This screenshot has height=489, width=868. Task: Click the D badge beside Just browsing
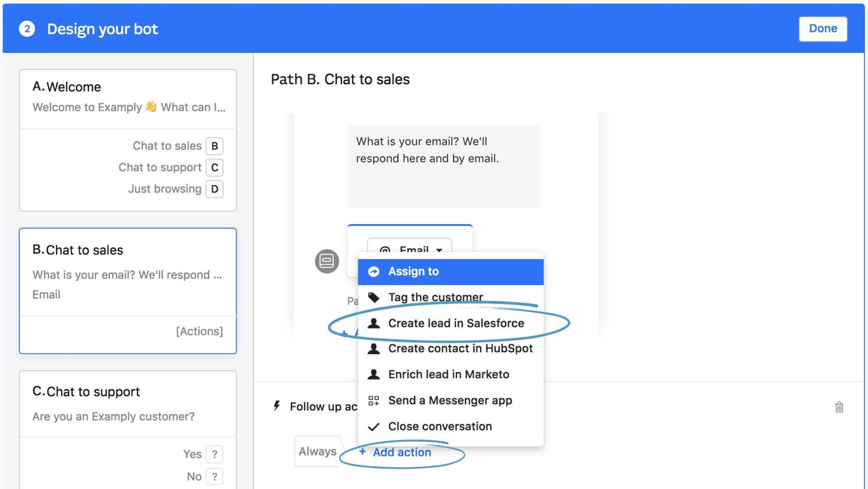pyautogui.click(x=214, y=189)
